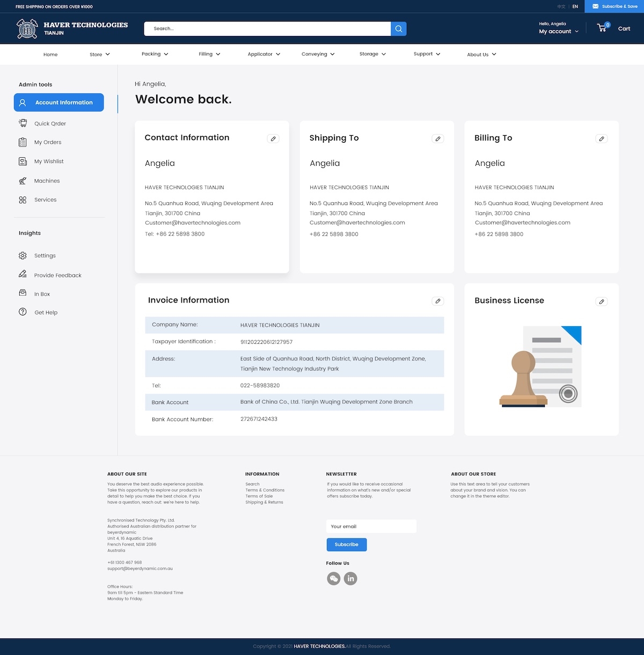Click Invoice Information edit pencil icon
Image resolution: width=644 pixels, height=655 pixels.
[x=438, y=301]
